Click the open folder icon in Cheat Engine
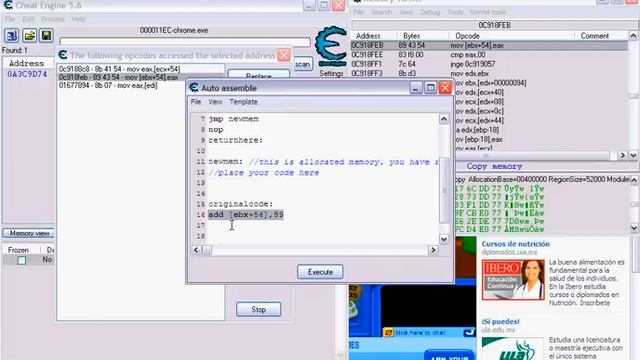 [29, 36]
